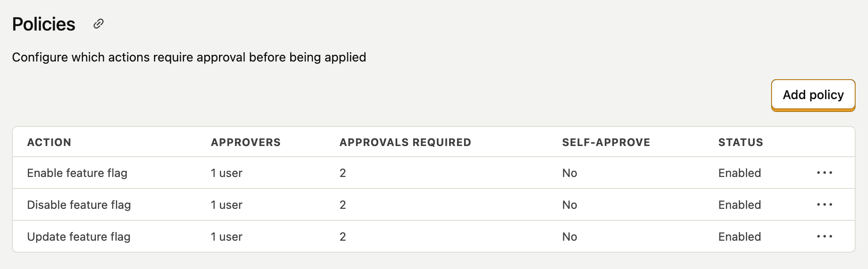
Task: Click Enabled status on the Enable feature flag row
Action: coord(739,173)
